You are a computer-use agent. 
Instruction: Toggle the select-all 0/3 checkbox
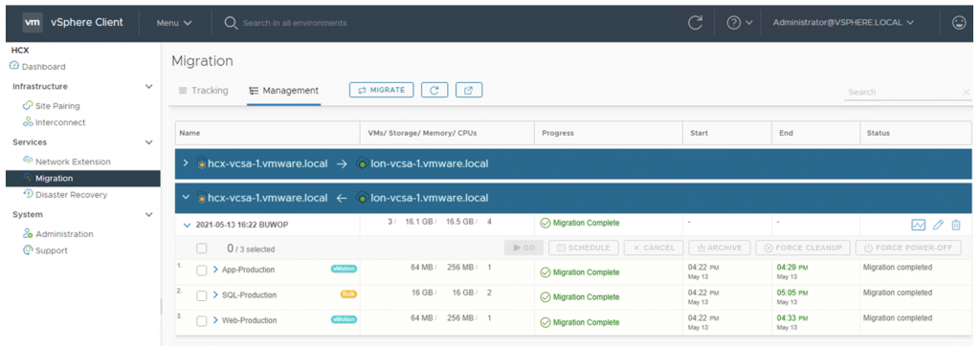(202, 249)
